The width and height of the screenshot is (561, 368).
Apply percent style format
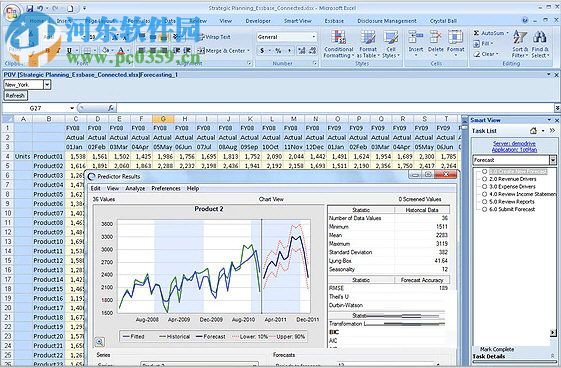pos(278,51)
